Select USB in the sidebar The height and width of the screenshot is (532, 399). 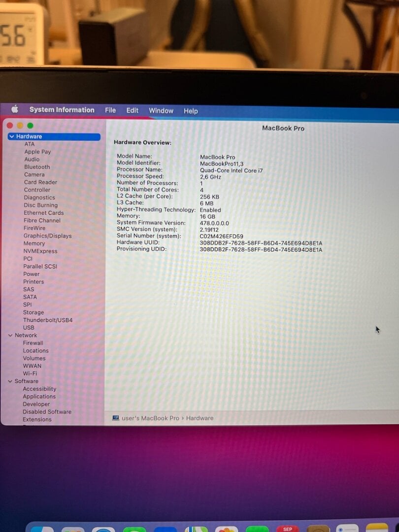point(29,328)
